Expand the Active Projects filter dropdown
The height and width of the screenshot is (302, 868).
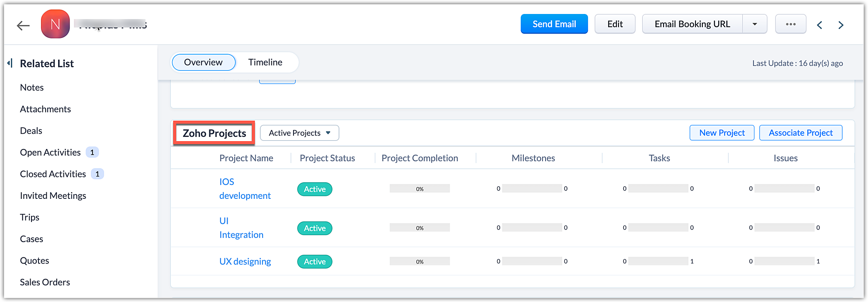click(299, 133)
